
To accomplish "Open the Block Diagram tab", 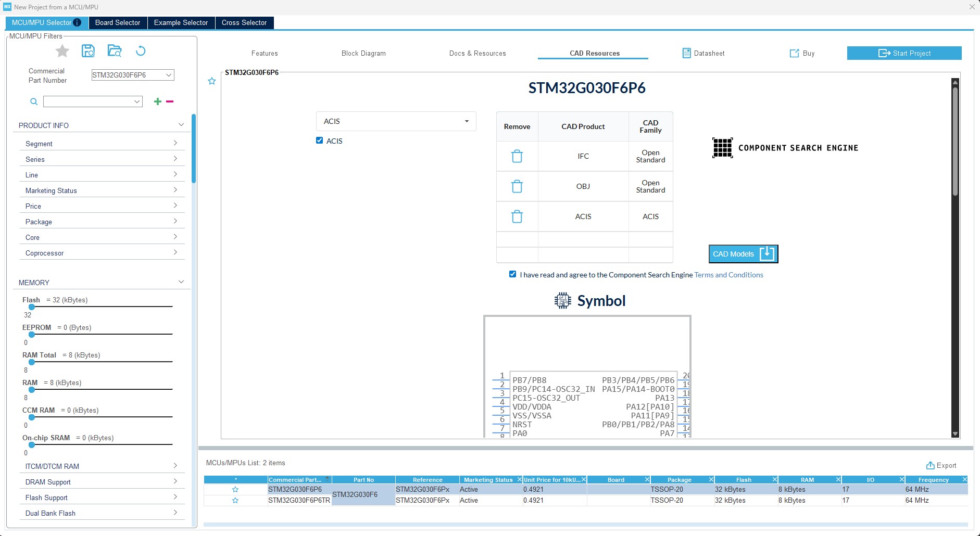I will click(x=363, y=53).
